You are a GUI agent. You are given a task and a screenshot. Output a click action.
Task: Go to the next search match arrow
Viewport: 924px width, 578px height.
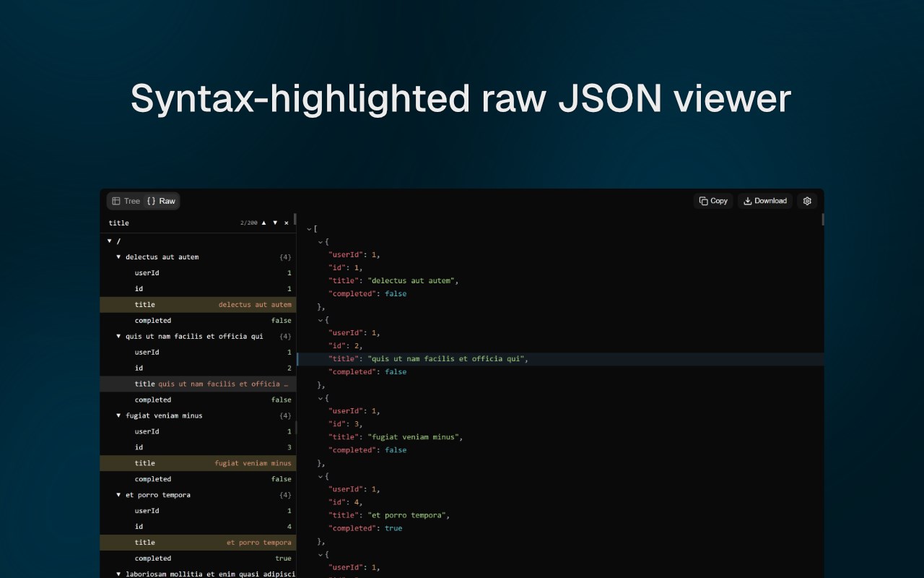[x=275, y=223]
